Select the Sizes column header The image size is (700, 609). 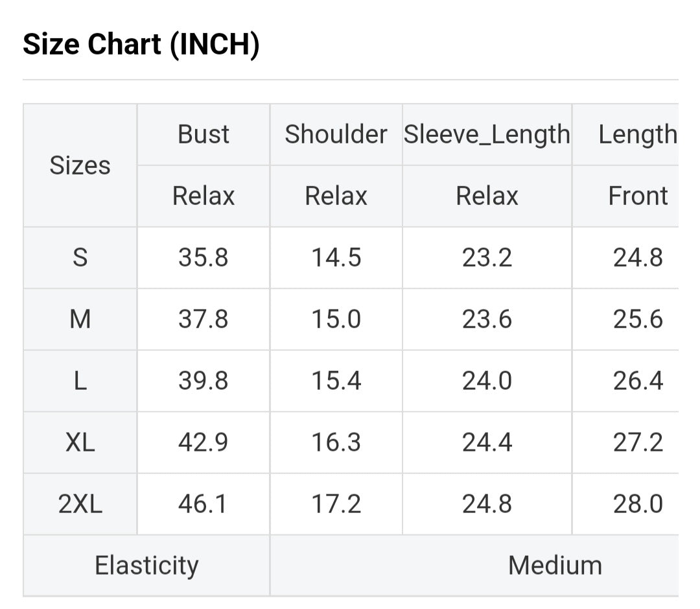(80, 165)
